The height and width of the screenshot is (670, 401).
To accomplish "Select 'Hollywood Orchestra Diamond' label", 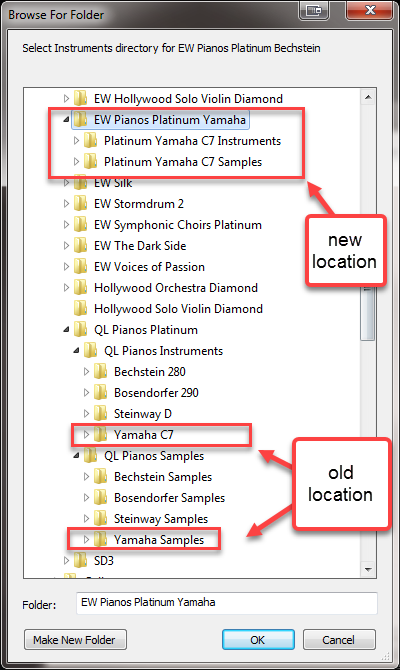I will (x=176, y=288).
